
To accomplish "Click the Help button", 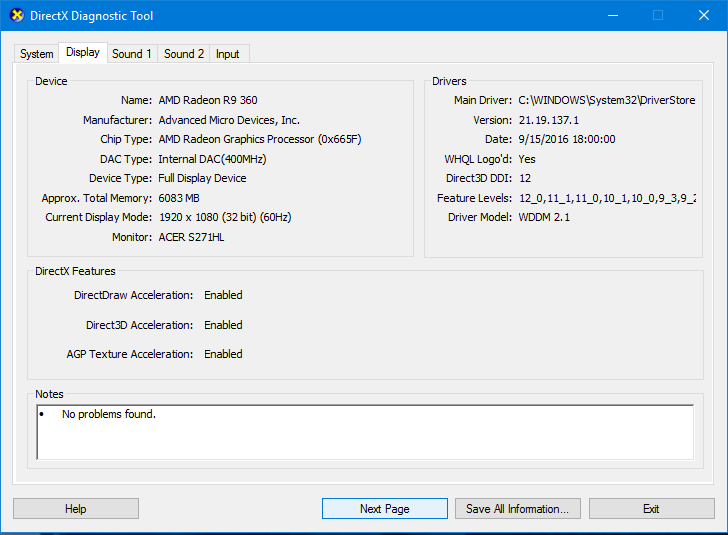I will pyautogui.click(x=76, y=509).
